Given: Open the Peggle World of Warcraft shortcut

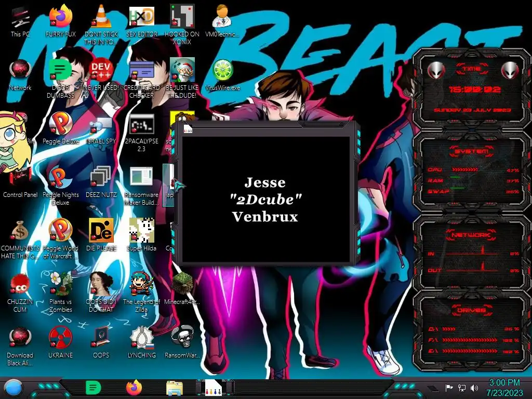Looking at the screenshot, I should 61,239.
